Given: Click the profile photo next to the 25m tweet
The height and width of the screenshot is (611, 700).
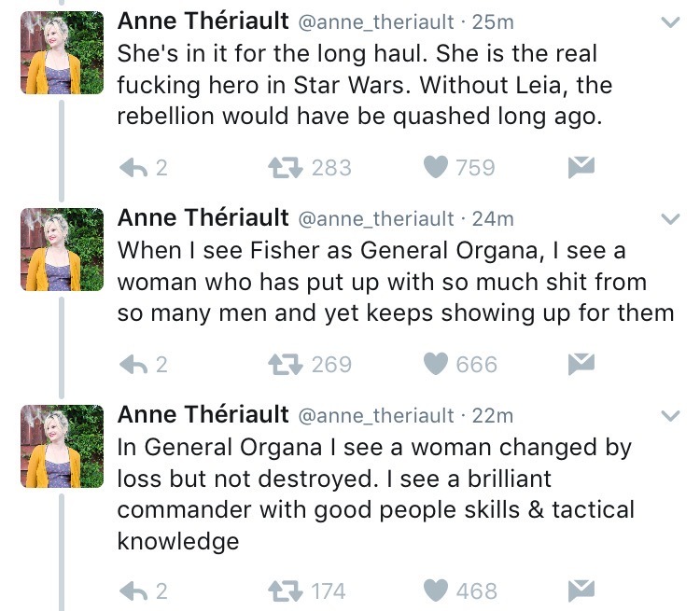Looking at the screenshot, I should click(x=62, y=53).
